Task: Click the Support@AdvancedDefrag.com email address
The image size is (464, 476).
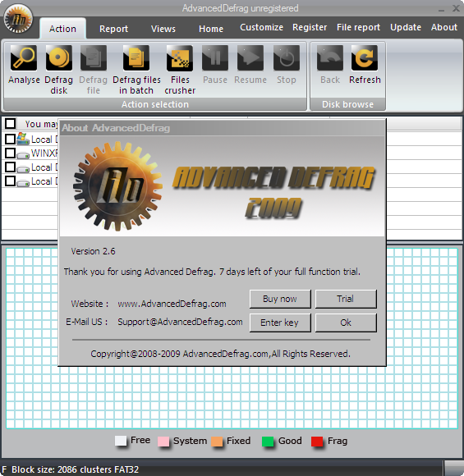Action: tap(180, 322)
